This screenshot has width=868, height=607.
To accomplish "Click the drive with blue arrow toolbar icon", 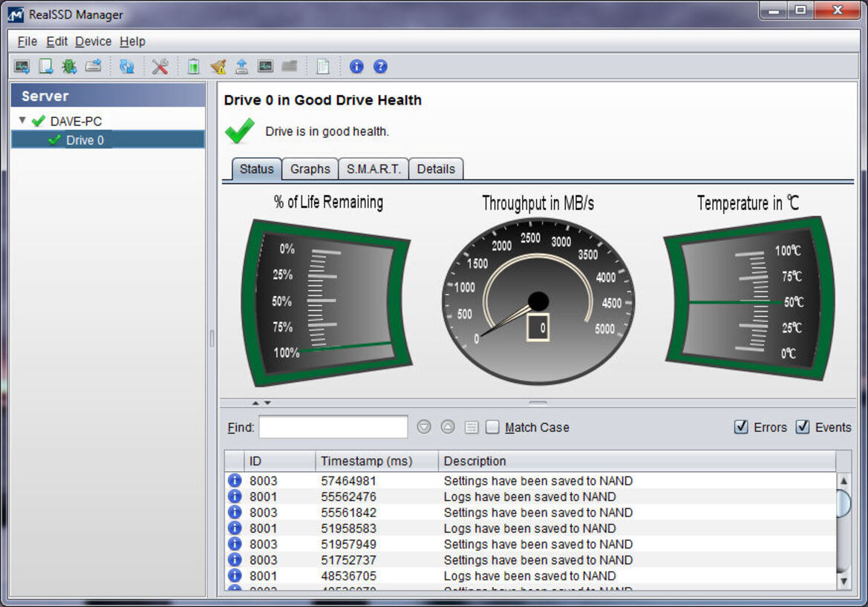I will point(93,67).
